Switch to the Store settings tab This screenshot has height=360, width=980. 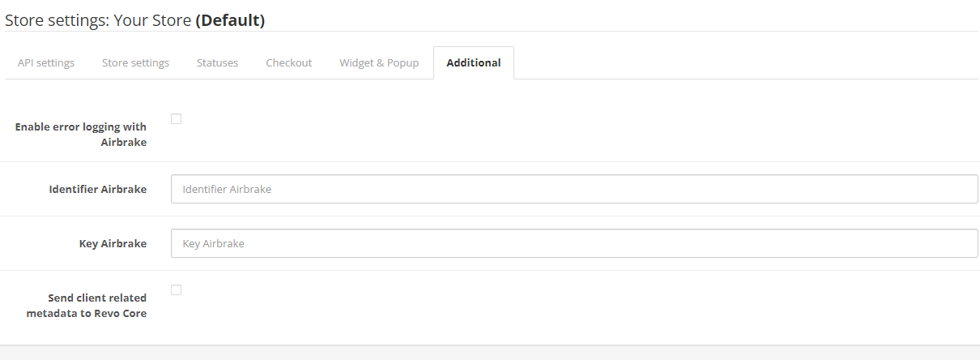pos(135,62)
